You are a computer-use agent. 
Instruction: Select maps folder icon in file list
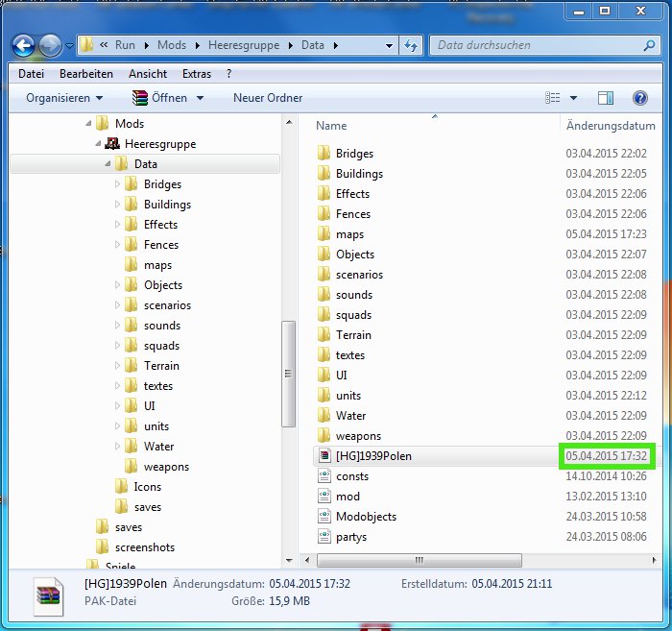[324, 233]
